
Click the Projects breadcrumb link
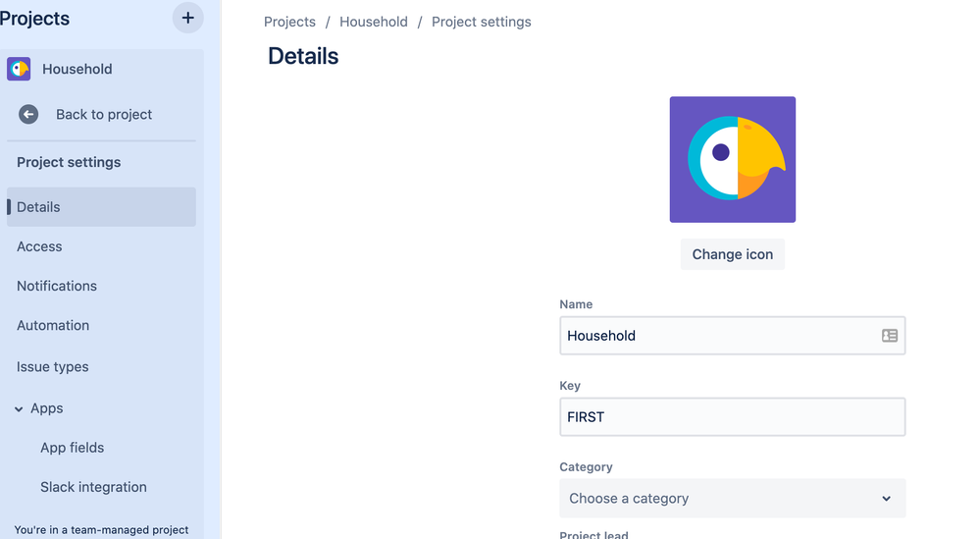[x=289, y=22]
